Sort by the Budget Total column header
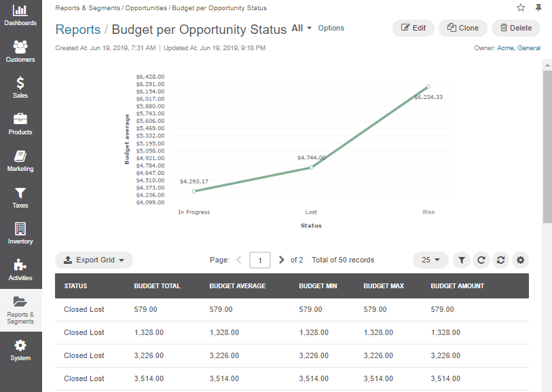The height and width of the screenshot is (392, 552). tap(157, 286)
